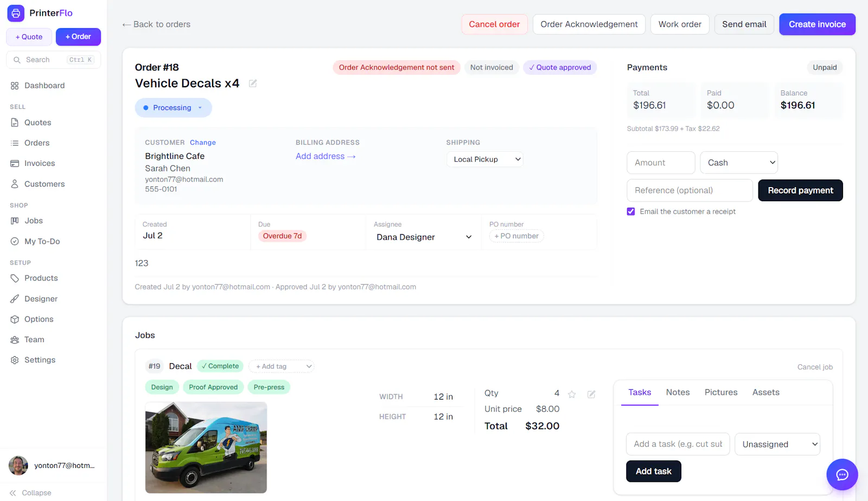Click the Add address link
Viewport: 868px width, 501px height.
click(325, 156)
